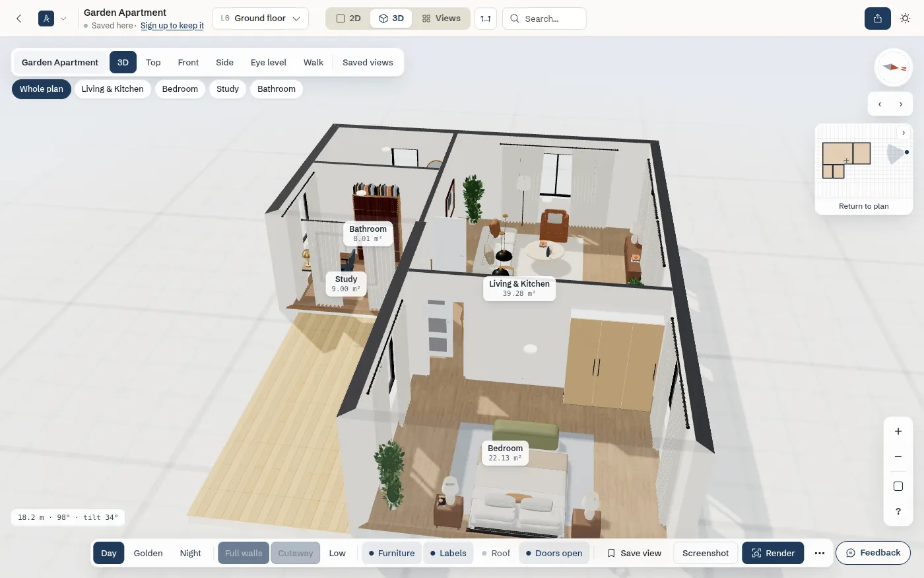Screen dimensions: 924x578
Task: Open the Views mode
Action: pos(442,18)
